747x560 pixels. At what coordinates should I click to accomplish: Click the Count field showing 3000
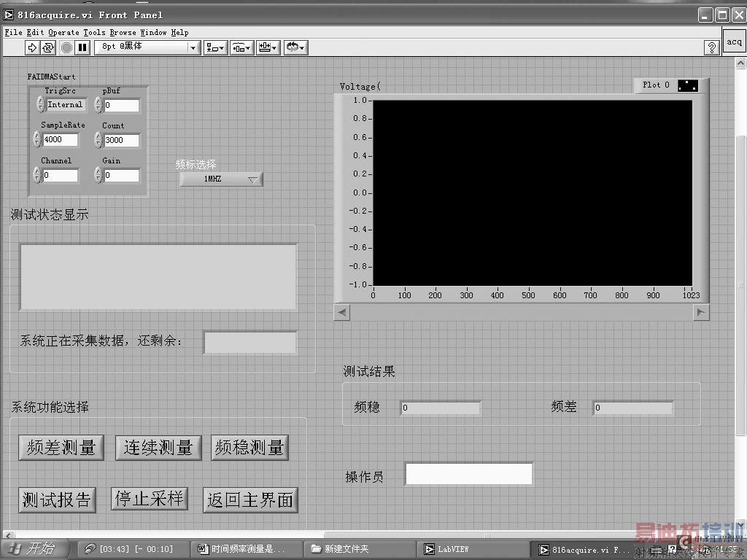[x=122, y=140]
